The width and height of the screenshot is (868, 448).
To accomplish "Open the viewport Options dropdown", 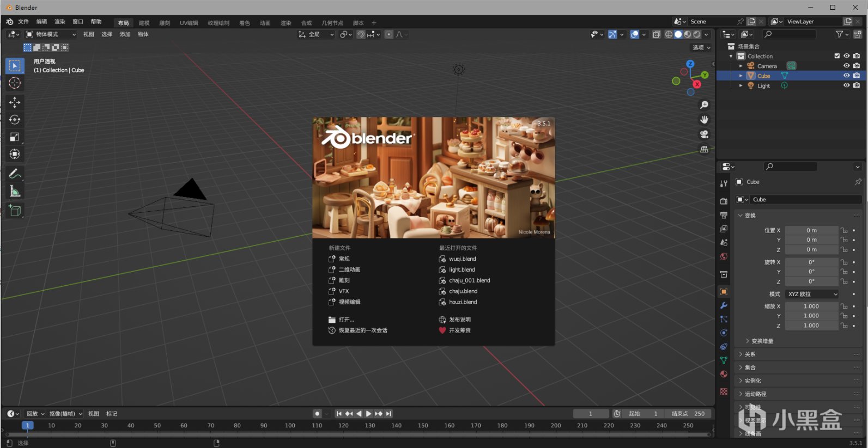I will [x=701, y=47].
